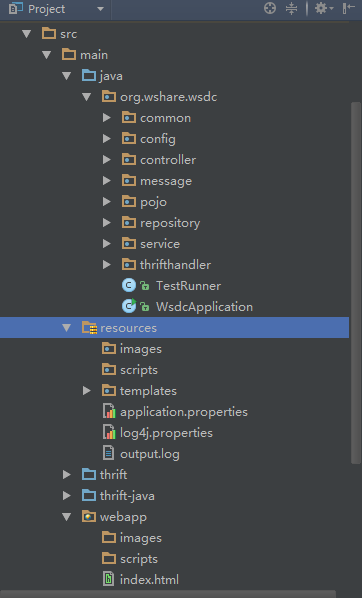Open the settings gear menu
Viewport: 362px width, 598px height.
323,8
